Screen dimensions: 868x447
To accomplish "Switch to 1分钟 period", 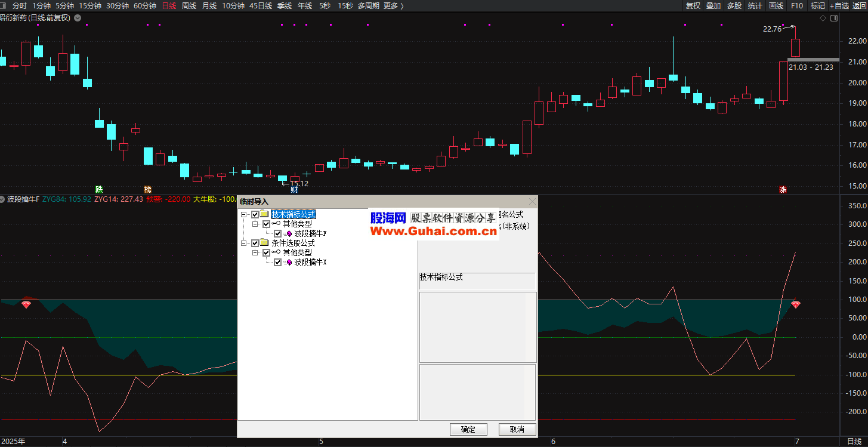I will click(x=42, y=5).
